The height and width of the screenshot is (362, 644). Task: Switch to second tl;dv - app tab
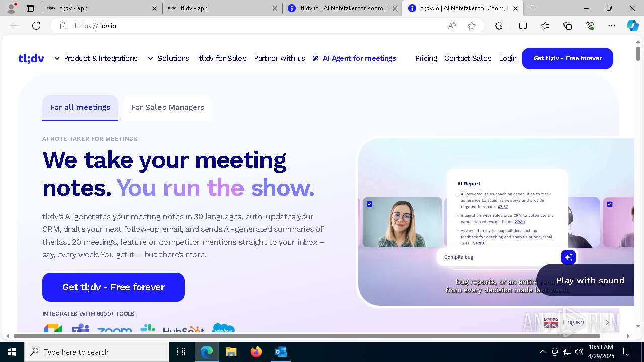(x=221, y=8)
